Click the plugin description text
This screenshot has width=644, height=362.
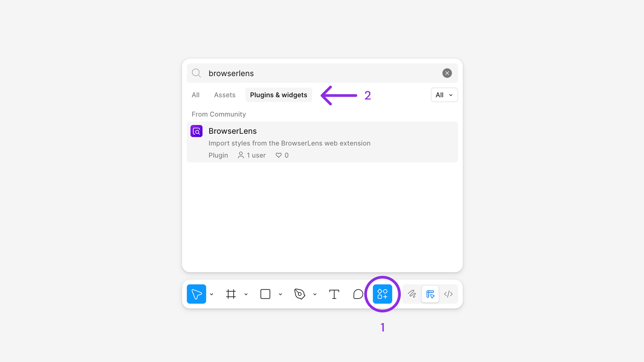pyautogui.click(x=289, y=143)
